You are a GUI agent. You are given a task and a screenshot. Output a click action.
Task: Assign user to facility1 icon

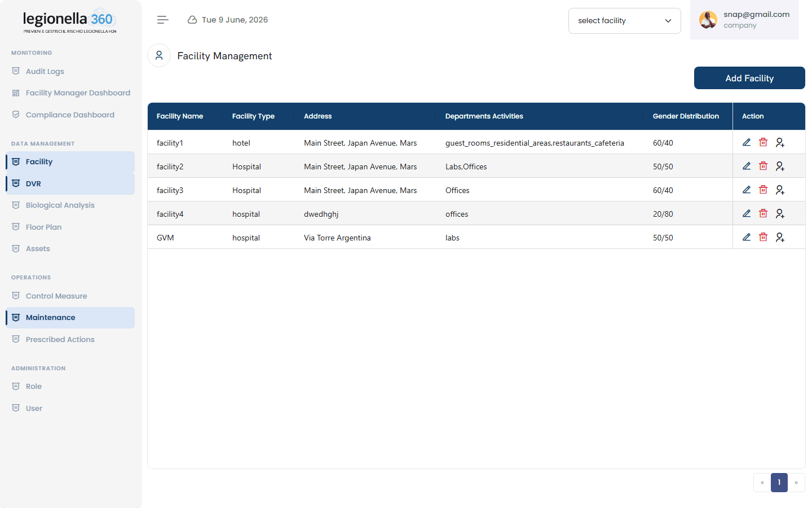click(780, 142)
